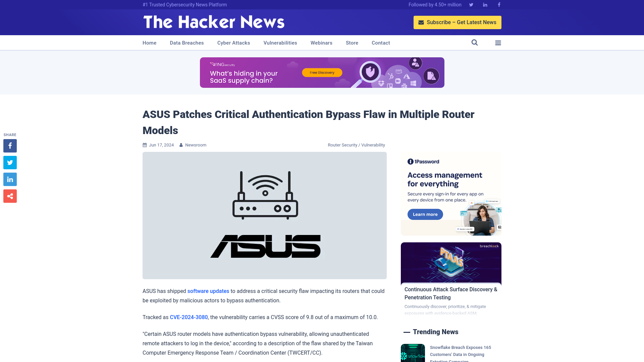644x362 pixels.
Task: Click the CVE-2024-3080 vulnerability link
Action: tap(189, 317)
